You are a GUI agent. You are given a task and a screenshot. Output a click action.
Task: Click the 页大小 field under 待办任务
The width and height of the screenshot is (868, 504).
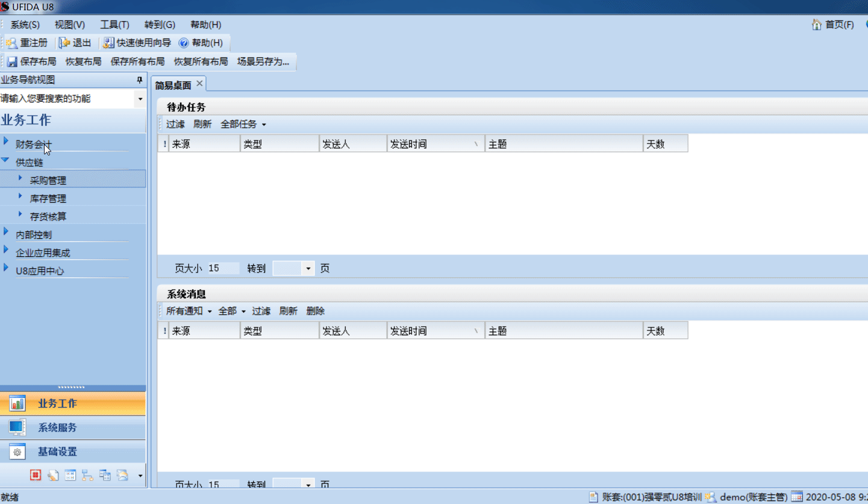pyautogui.click(x=223, y=268)
